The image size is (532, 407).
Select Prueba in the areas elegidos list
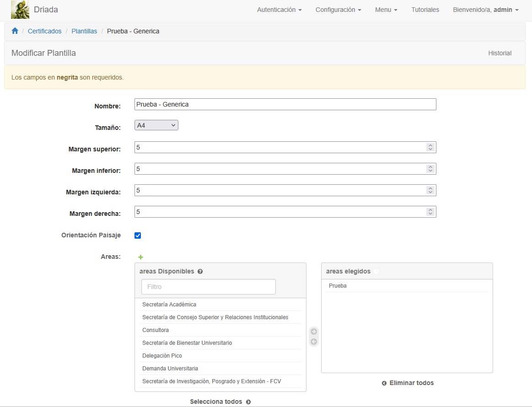point(338,285)
